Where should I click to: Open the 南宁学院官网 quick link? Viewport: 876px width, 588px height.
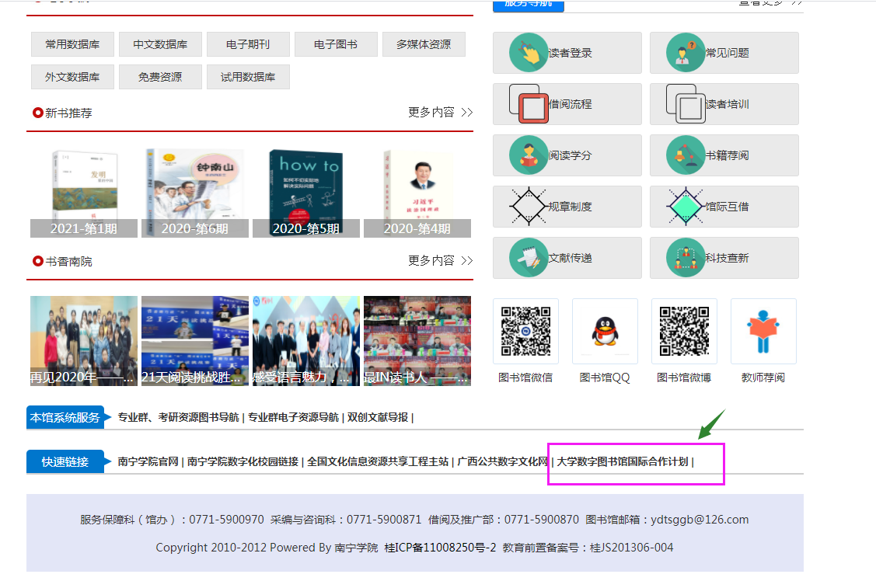click(x=148, y=461)
